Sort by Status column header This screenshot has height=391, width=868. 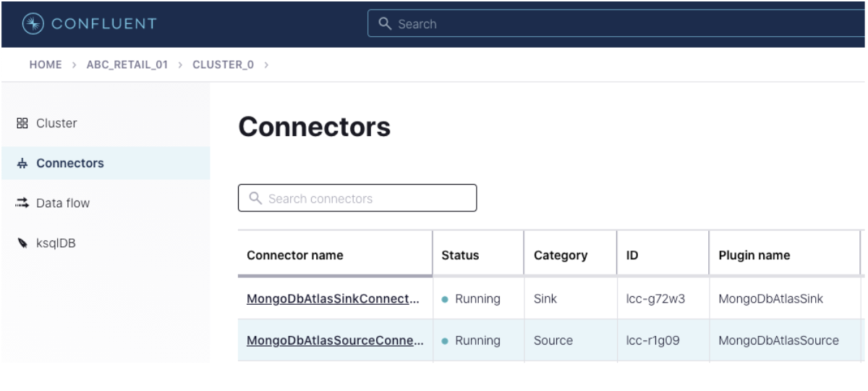point(478,255)
